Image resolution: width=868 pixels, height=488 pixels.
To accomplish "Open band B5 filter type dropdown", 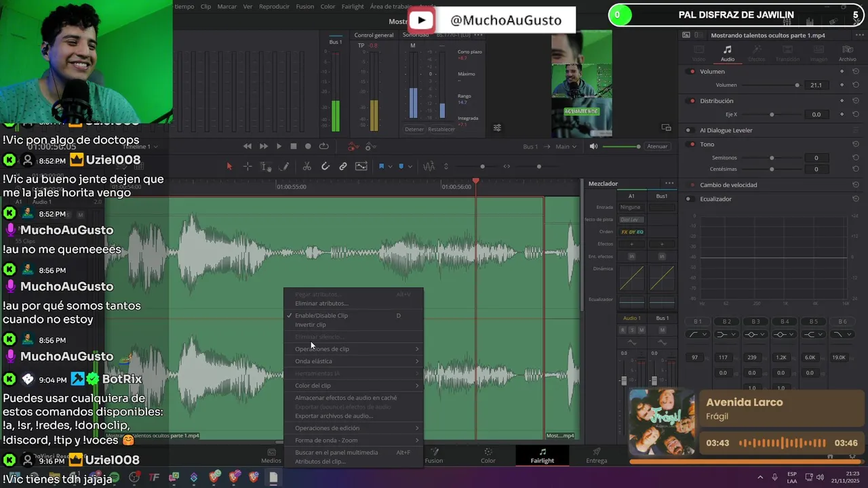I will [814, 334].
